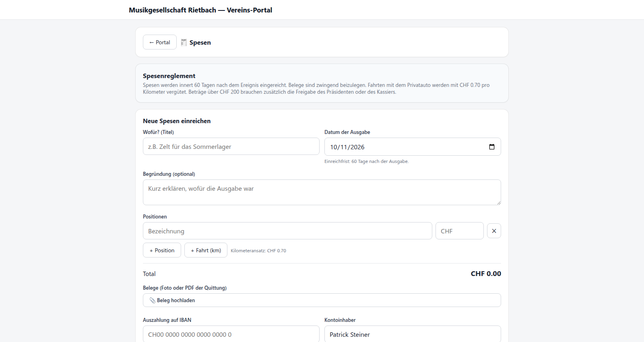Click the Spesenreglement heading
Image resolution: width=644 pixels, height=342 pixels.
(169, 76)
